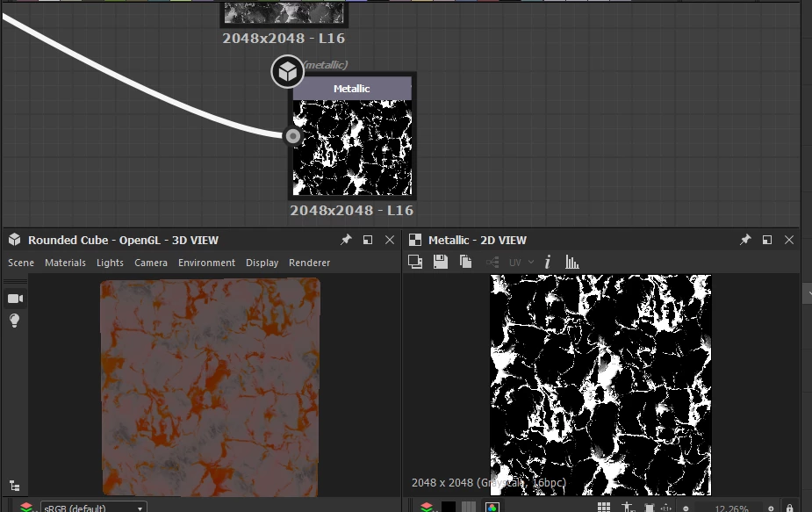Click the Rounded Cube 3D view panel icon
Viewport: 812px width, 512px height.
click(x=15, y=240)
